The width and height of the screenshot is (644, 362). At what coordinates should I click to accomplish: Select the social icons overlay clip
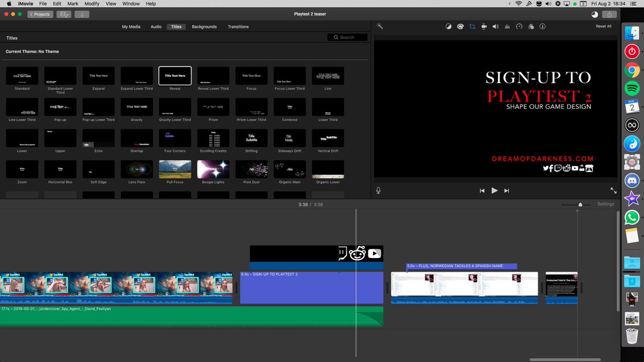pos(317,257)
